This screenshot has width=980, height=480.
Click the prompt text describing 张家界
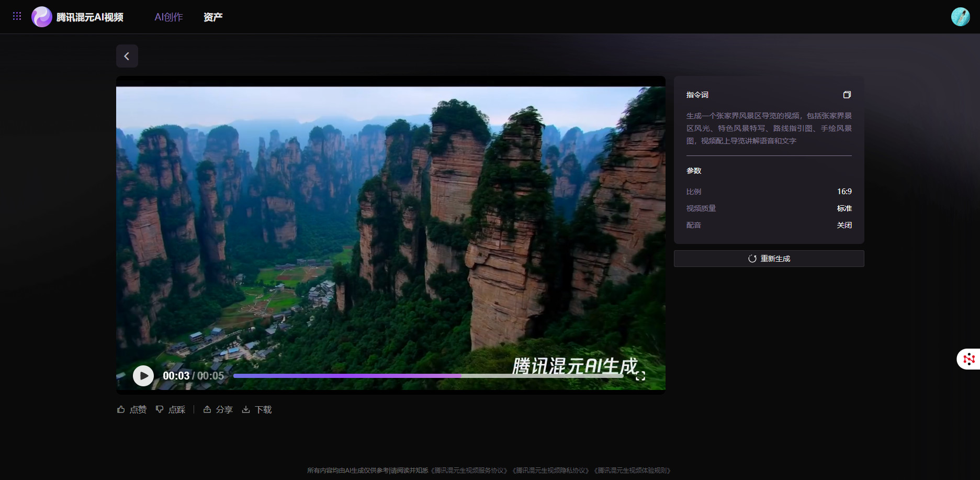[769, 128]
